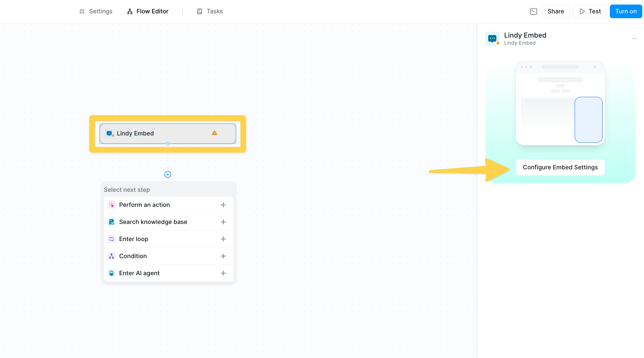Select the Flow Editor tab
Image resolution: width=644 pixels, height=358 pixels.
148,11
